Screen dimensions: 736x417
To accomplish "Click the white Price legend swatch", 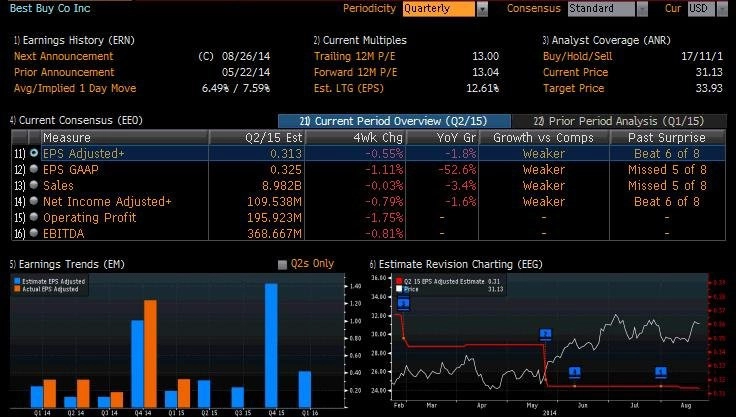I will [x=399, y=289].
